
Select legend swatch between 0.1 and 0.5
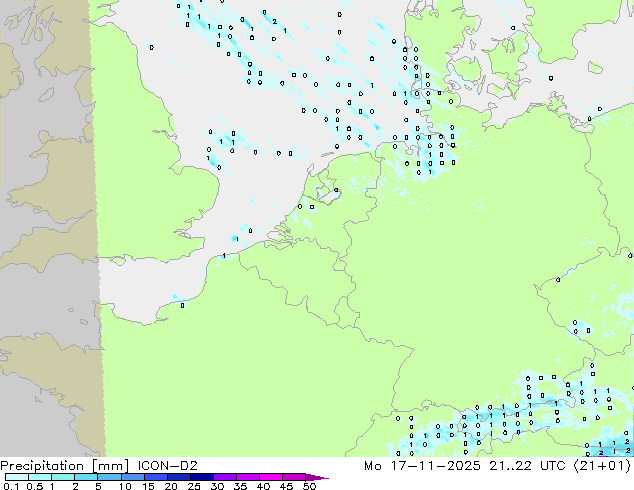tap(17, 477)
